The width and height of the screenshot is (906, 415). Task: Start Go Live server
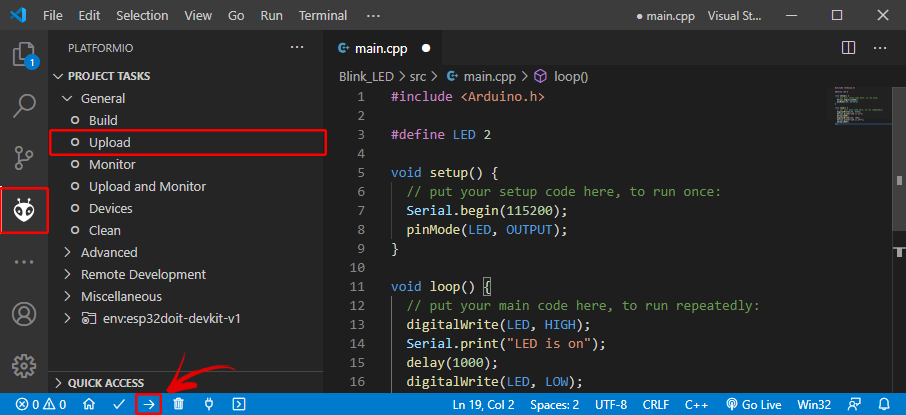coord(753,404)
